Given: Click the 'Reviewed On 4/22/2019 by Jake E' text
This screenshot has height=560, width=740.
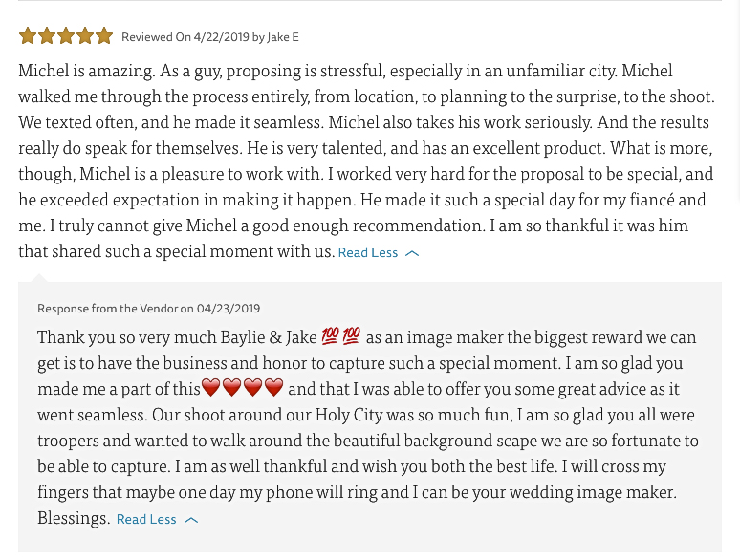Looking at the screenshot, I should pos(210,37).
